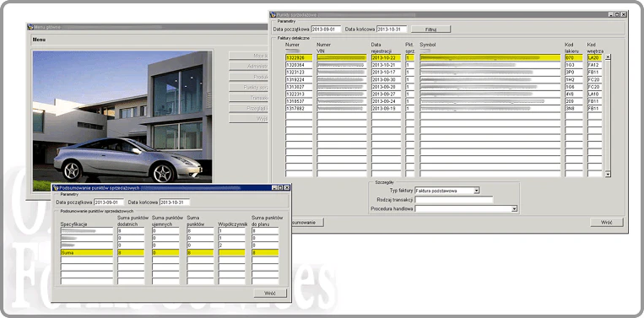Click registration date 2013-09-19
The image size is (644, 318).
coord(386,108)
